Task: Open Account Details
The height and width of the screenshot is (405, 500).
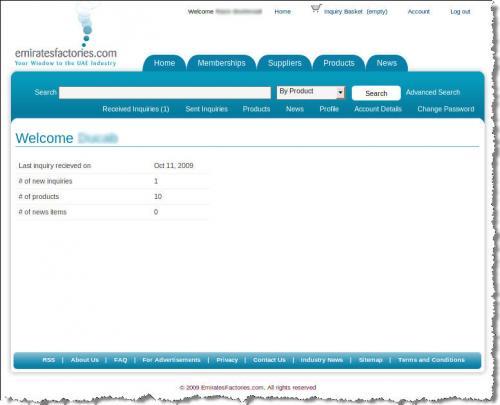Action: (x=378, y=109)
